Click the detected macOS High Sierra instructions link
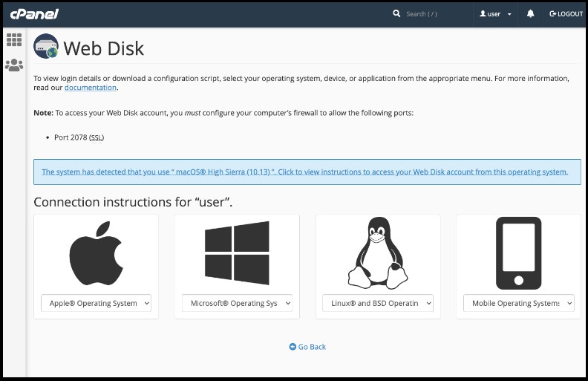The height and width of the screenshot is (381, 588). point(305,172)
